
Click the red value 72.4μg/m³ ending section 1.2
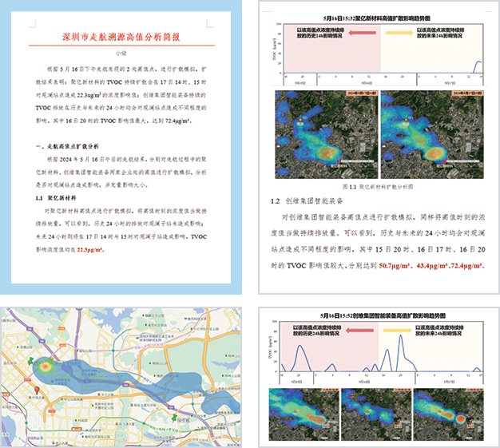[467, 266]
